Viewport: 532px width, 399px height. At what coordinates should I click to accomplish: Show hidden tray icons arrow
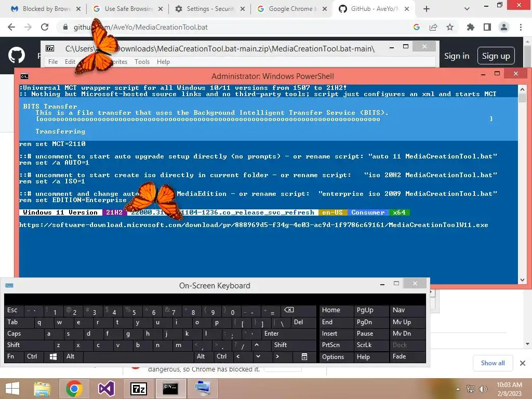[458, 389]
